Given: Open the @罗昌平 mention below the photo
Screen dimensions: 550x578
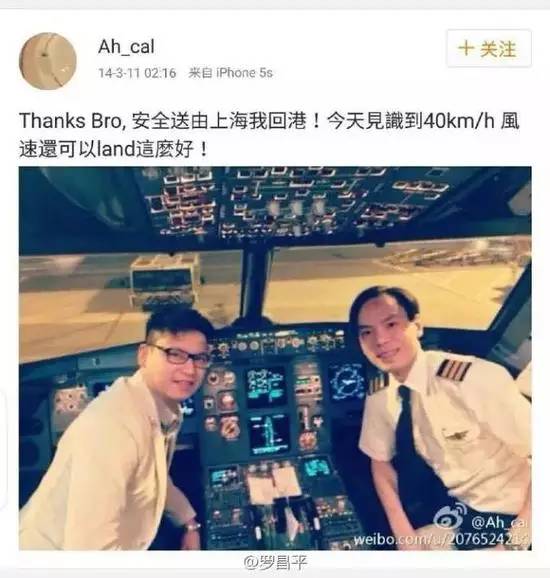Looking at the screenshot, I should click(x=275, y=562).
